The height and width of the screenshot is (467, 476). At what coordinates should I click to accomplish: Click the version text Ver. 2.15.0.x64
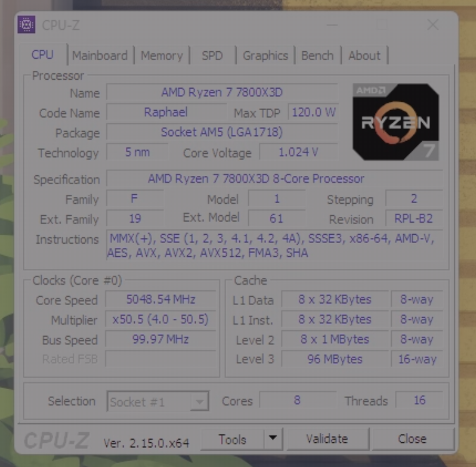146,443
